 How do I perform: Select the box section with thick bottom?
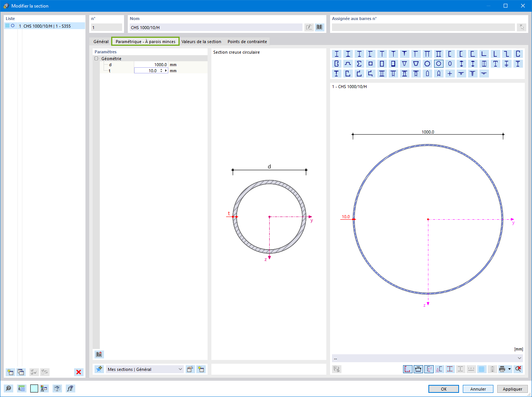click(393, 64)
